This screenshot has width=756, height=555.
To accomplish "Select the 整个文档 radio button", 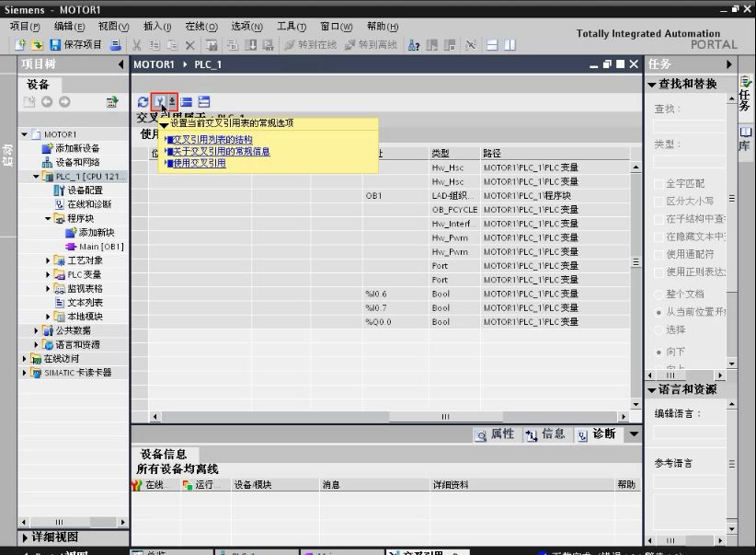I will click(x=659, y=294).
